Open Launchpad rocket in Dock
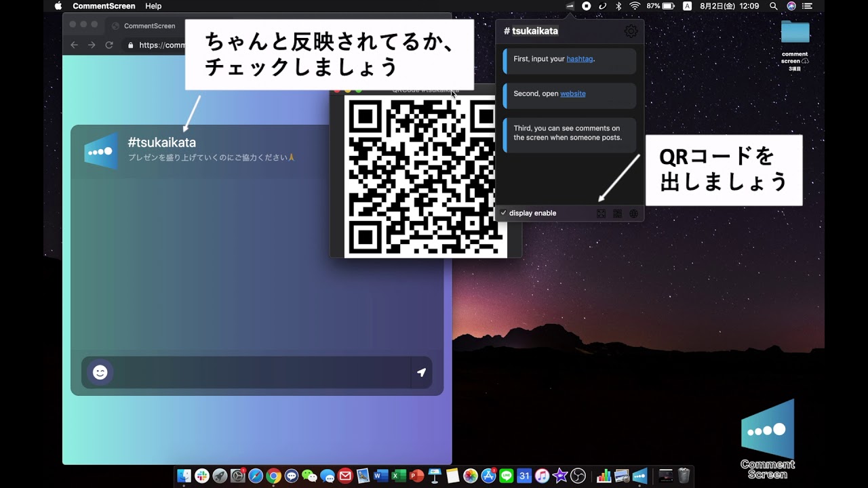The width and height of the screenshot is (868, 488). pyautogui.click(x=220, y=476)
